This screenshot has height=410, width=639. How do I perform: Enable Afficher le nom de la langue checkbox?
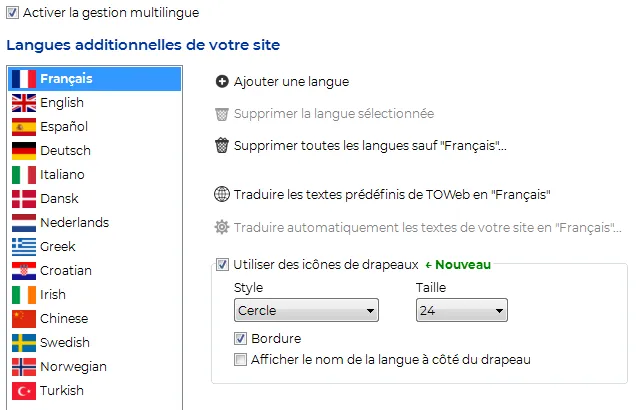tap(240, 359)
